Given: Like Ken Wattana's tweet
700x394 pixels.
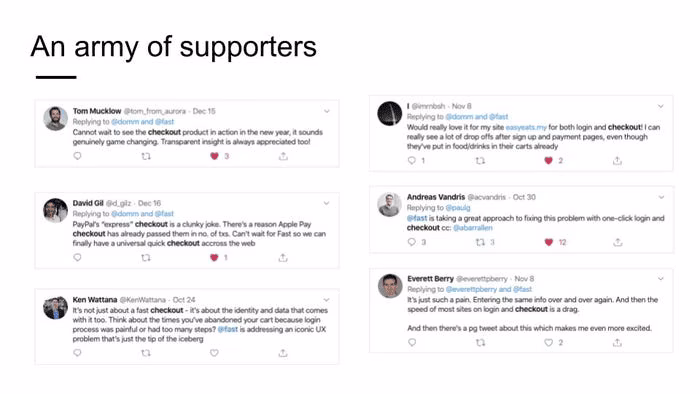Looking at the screenshot, I should point(214,353).
